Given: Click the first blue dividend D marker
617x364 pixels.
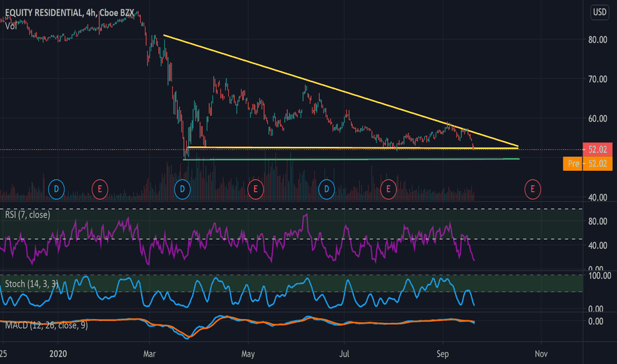Looking at the screenshot, I should coord(56,189).
